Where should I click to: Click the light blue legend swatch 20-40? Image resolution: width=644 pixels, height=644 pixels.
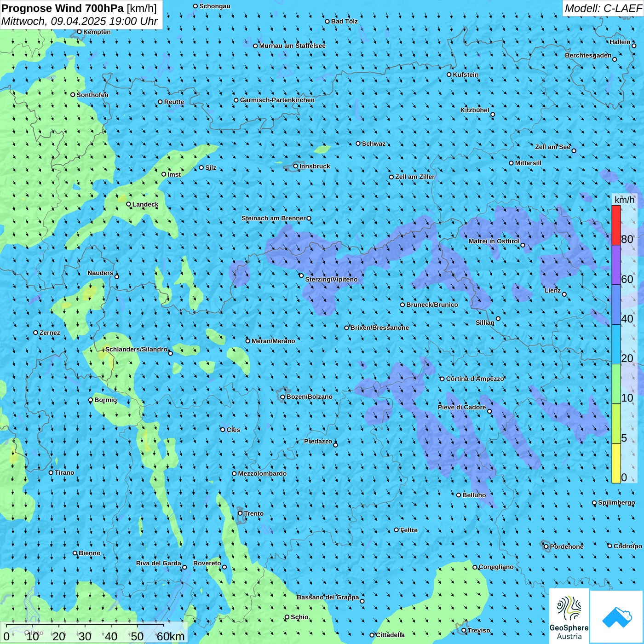point(616,345)
